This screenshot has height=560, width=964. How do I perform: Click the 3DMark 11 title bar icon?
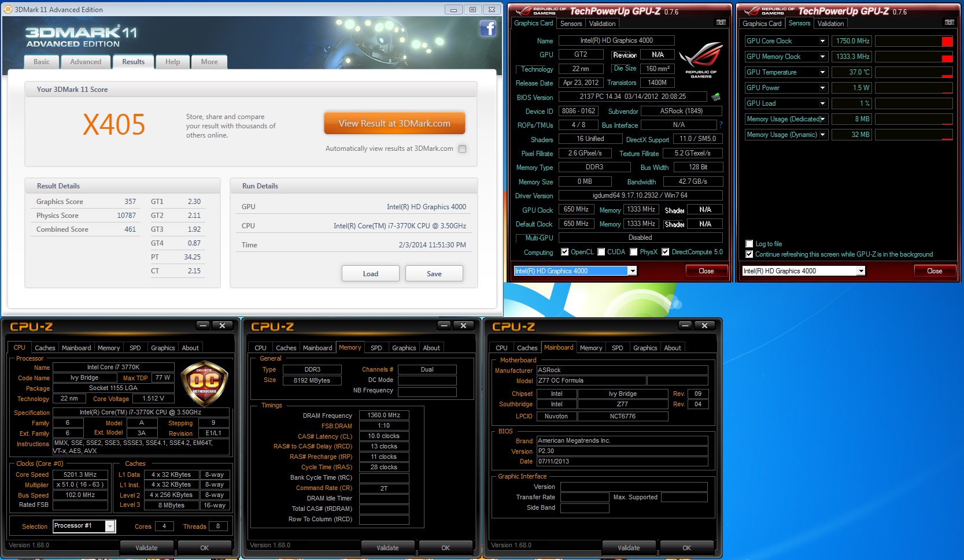click(8, 9)
